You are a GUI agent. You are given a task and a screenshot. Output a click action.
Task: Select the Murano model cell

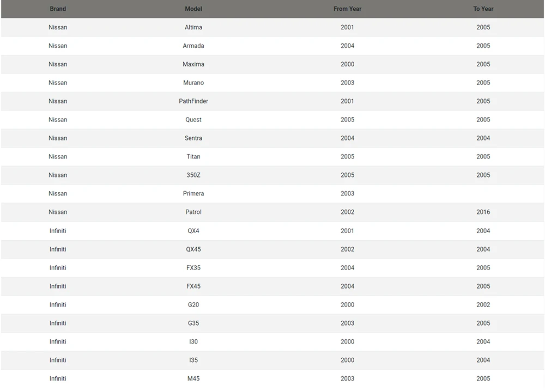[x=193, y=83]
